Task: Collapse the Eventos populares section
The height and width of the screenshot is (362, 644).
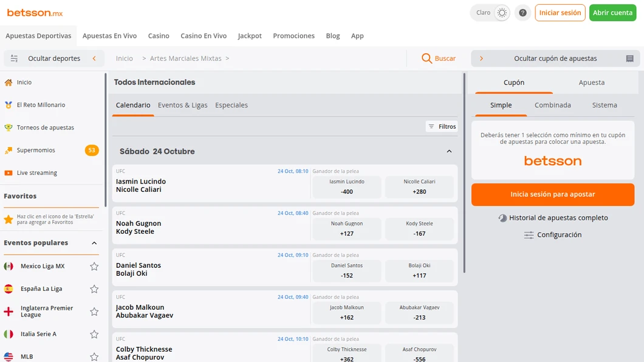Action: coord(94,243)
